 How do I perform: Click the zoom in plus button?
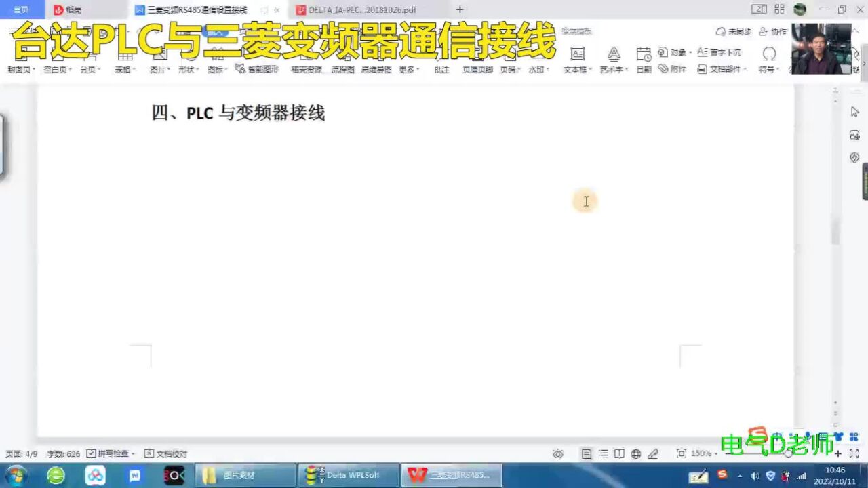[x=838, y=454]
